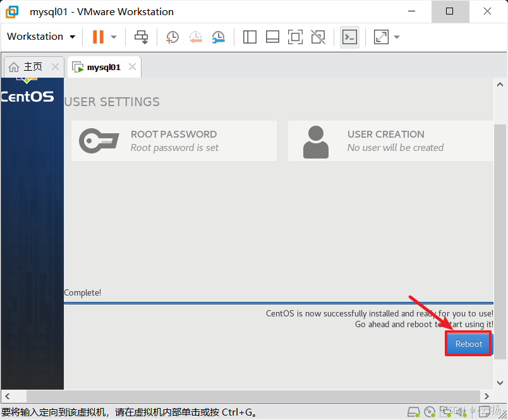508x420 pixels.
Task: Switch to the 主页 home tab
Action: (x=33, y=67)
